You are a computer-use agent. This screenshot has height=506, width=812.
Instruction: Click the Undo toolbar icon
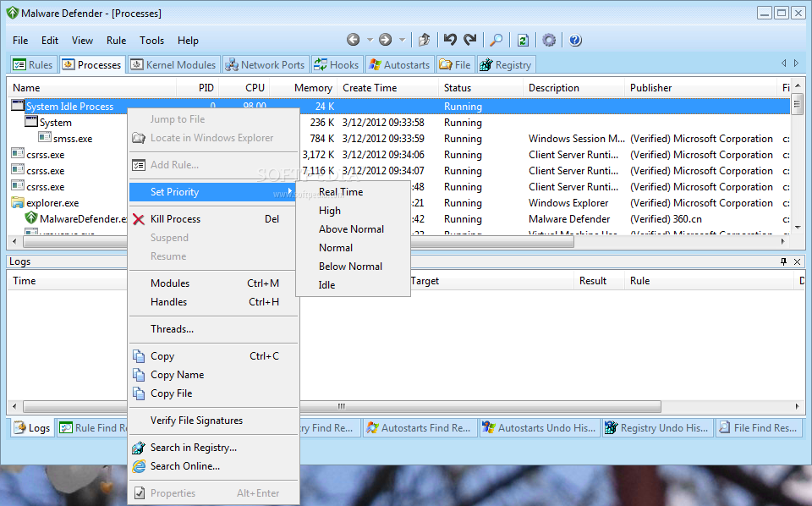click(x=450, y=40)
